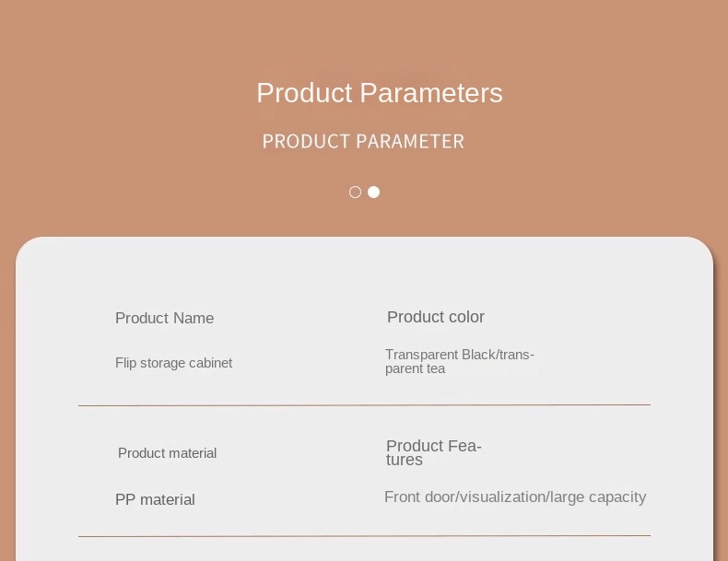The height and width of the screenshot is (561, 728).
Task: Click 'Transparent Black' in the color value
Action: [x=440, y=355]
